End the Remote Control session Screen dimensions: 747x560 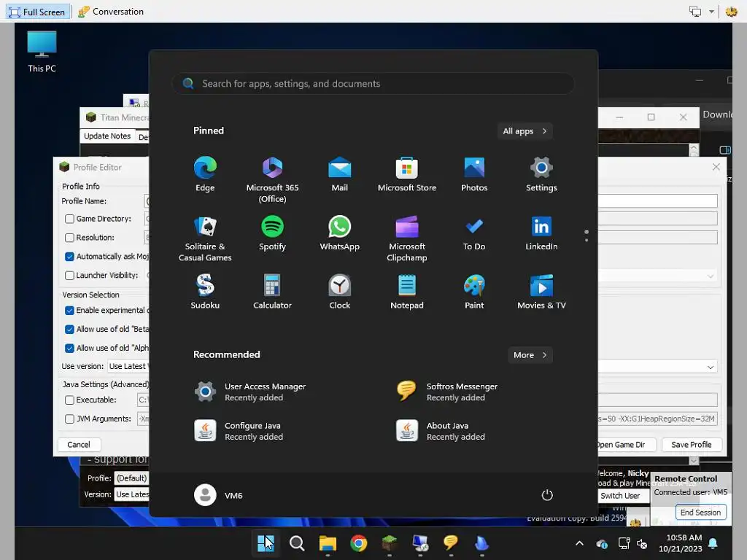click(700, 513)
